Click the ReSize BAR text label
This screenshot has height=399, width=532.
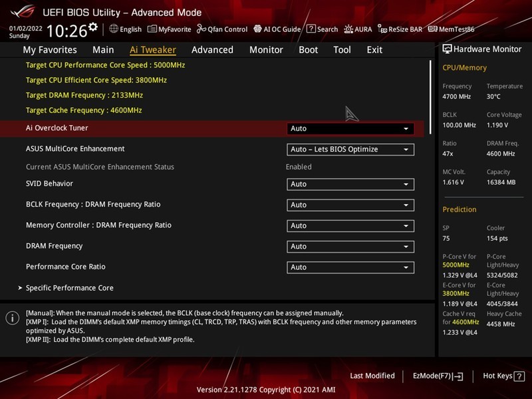click(406, 29)
